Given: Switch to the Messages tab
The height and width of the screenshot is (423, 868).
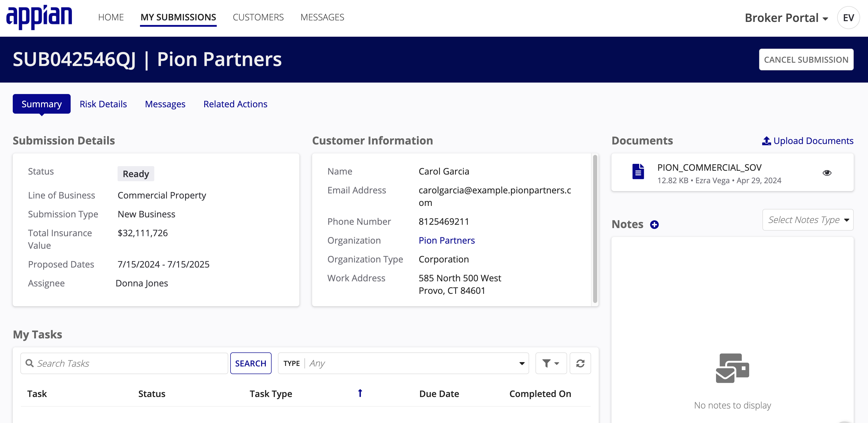Looking at the screenshot, I should pos(165,104).
